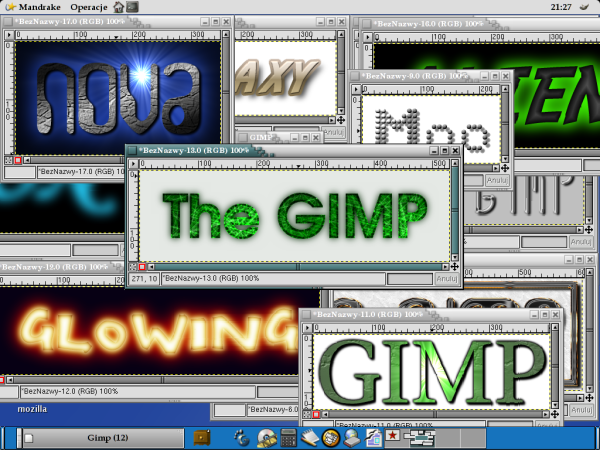Open the Operacje menu
This screenshot has width=600, height=450.
coord(89,7)
